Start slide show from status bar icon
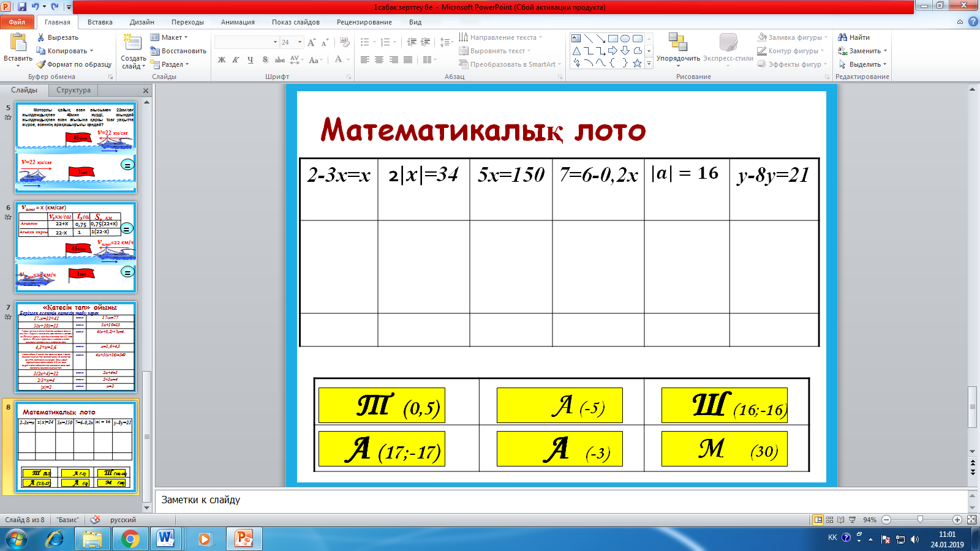Image resolution: width=980 pixels, height=551 pixels. click(x=852, y=520)
